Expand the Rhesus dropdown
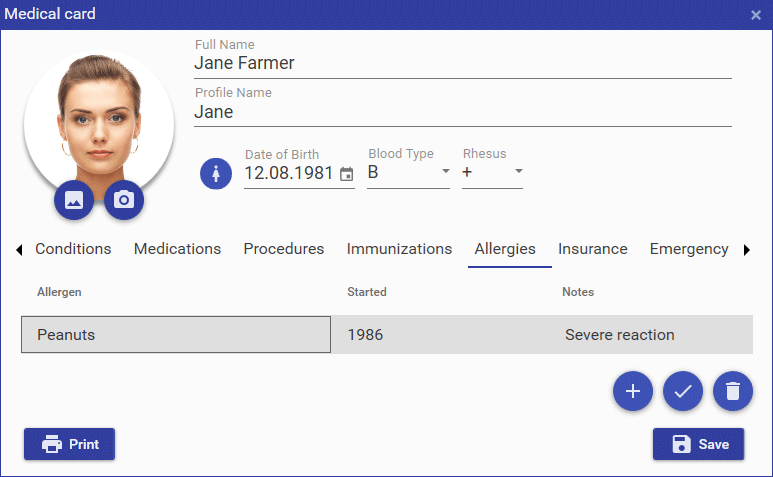The image size is (773, 477). pos(518,172)
